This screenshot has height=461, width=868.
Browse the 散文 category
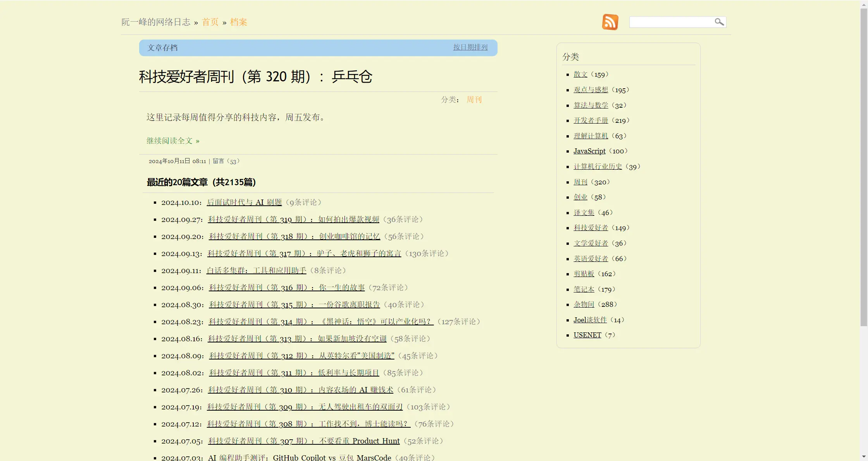[x=580, y=74]
